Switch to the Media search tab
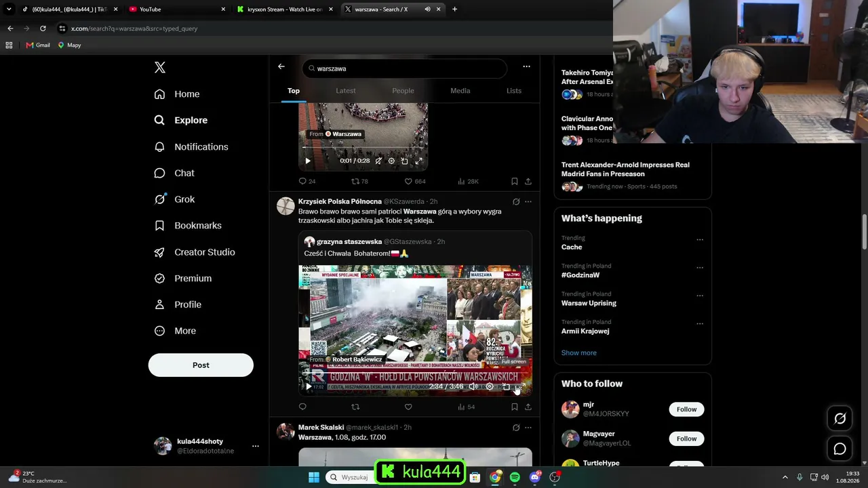868x488 pixels. pyautogui.click(x=460, y=91)
